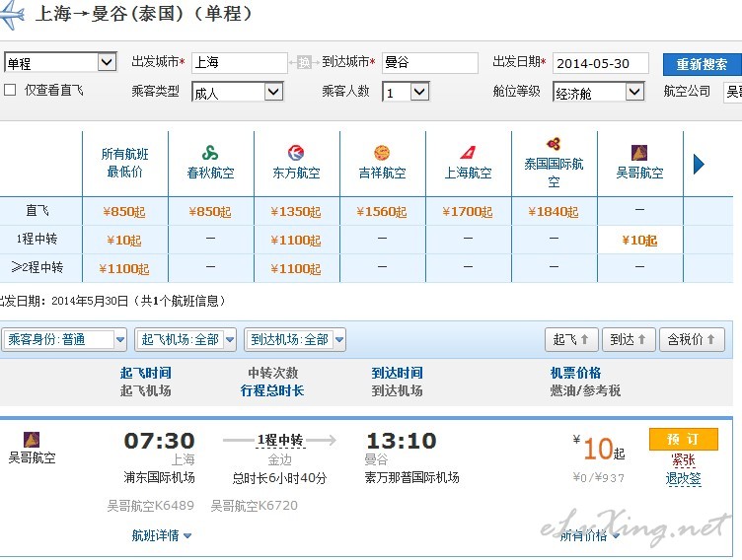Viewport: 742px width, 560px height.
Task: Click the 航空公司 input field
Action: pos(732,92)
